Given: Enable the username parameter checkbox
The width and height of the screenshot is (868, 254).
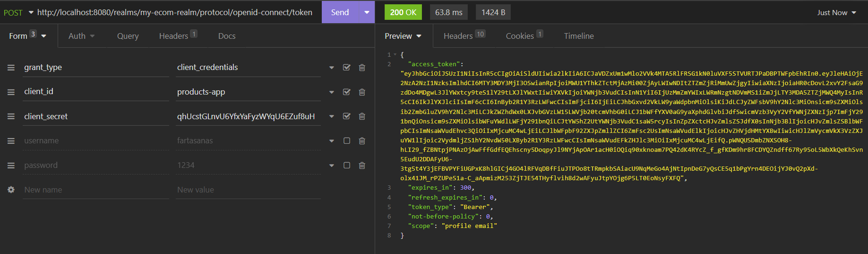Looking at the screenshot, I should pyautogui.click(x=347, y=141).
